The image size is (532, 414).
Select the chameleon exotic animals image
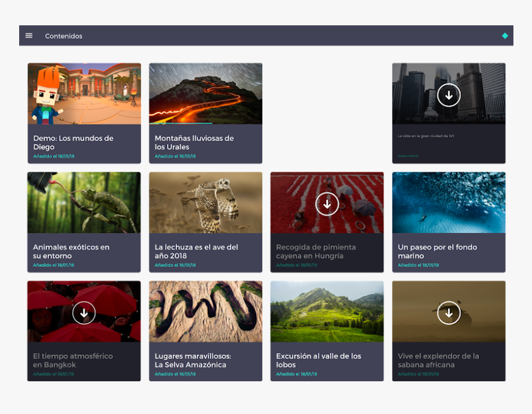(x=84, y=203)
